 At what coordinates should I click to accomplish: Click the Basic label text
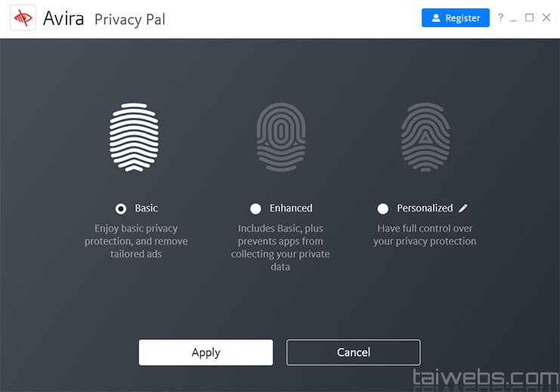coord(147,208)
